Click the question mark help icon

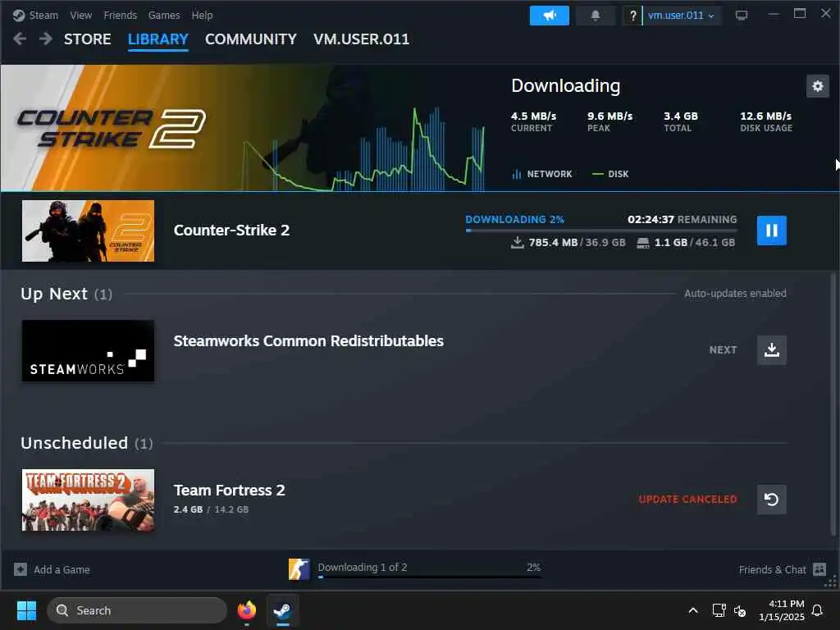click(x=632, y=16)
